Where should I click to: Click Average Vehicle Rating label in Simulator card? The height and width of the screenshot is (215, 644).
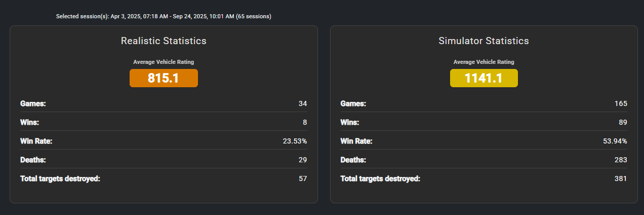pyautogui.click(x=484, y=62)
